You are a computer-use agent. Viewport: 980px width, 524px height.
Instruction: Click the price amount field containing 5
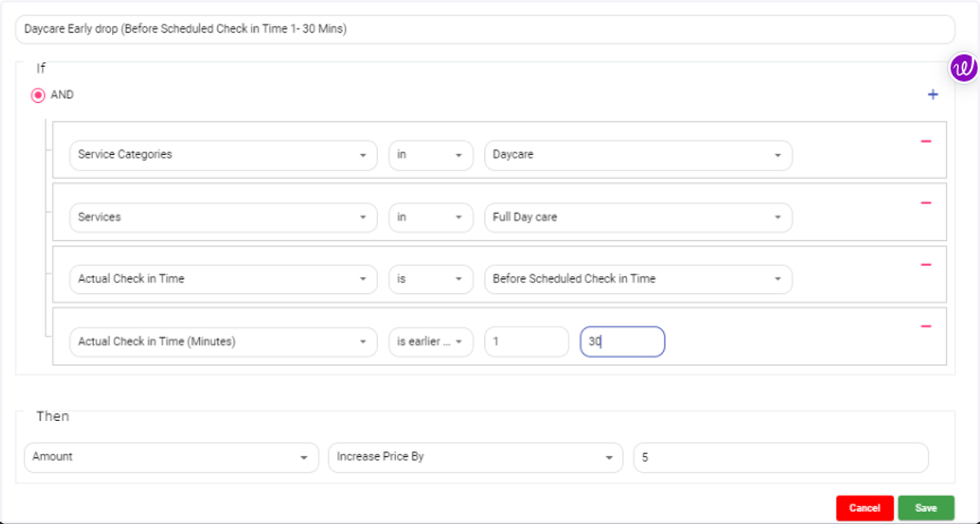tap(781, 457)
